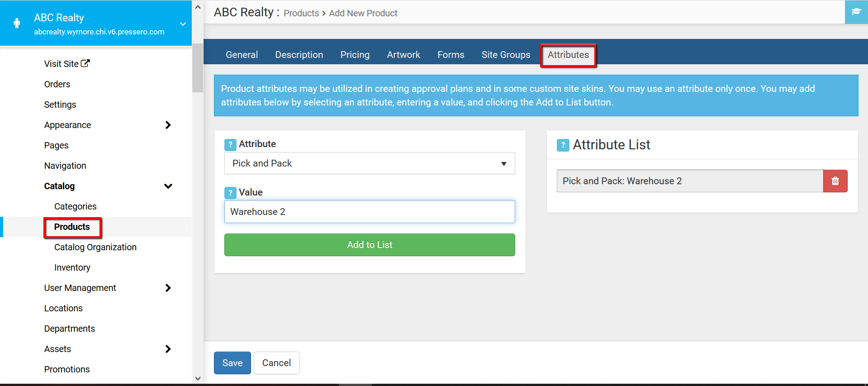The height and width of the screenshot is (386, 868).
Task: Collapse the Catalog section chevron
Action: click(168, 186)
